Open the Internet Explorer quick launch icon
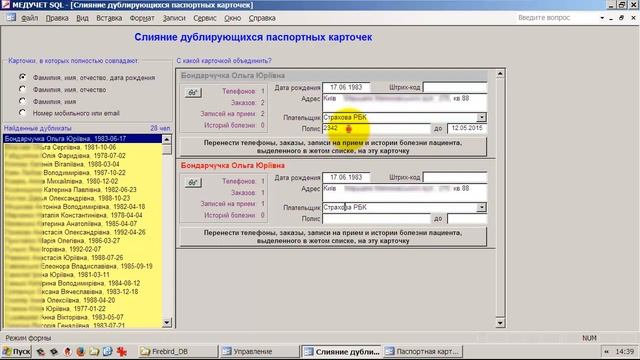This screenshot has height=360, width=640. [107, 351]
